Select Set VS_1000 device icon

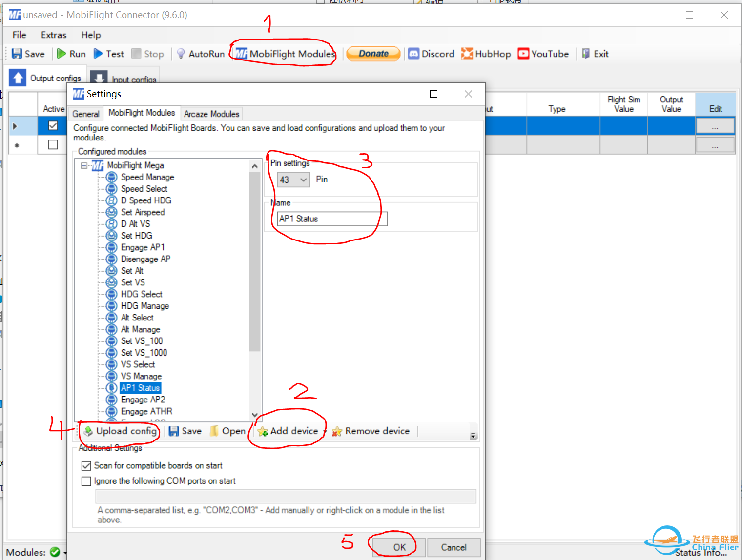(112, 353)
